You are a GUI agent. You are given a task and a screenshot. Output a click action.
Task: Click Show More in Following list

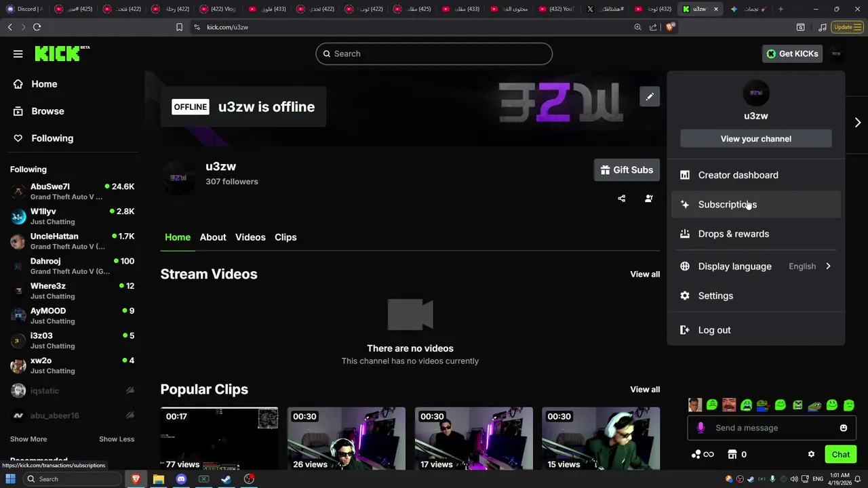[x=28, y=439]
